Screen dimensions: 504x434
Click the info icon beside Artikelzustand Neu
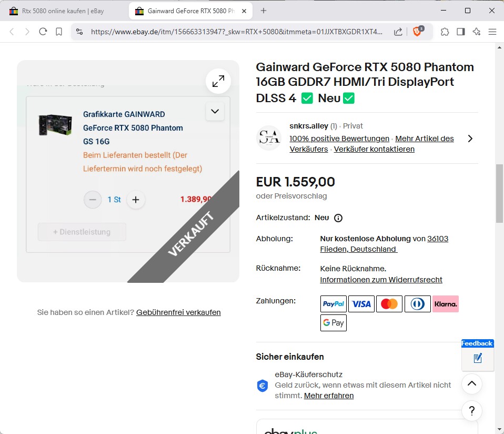point(338,218)
